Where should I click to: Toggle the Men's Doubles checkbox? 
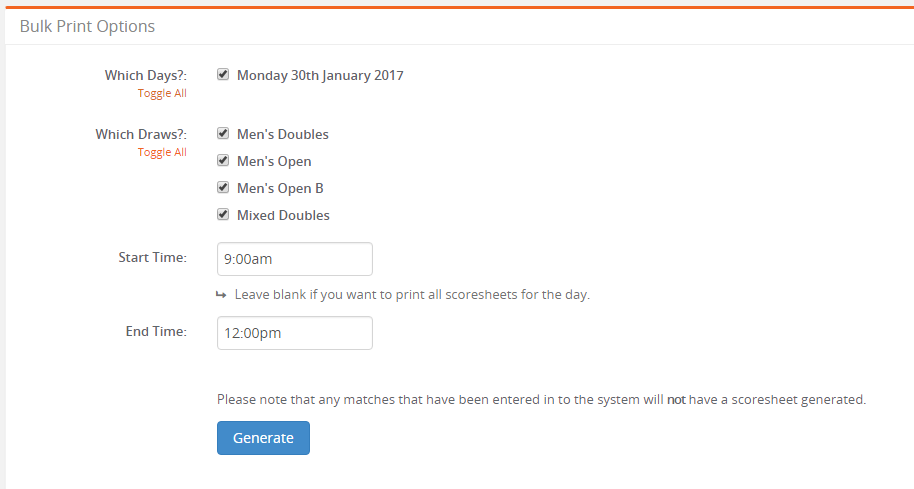pyautogui.click(x=223, y=133)
